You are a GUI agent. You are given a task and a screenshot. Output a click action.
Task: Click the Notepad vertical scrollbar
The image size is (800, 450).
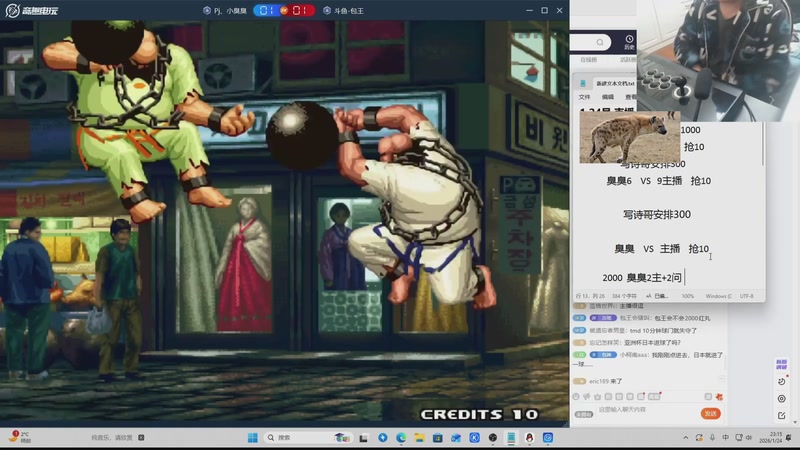tap(763, 145)
